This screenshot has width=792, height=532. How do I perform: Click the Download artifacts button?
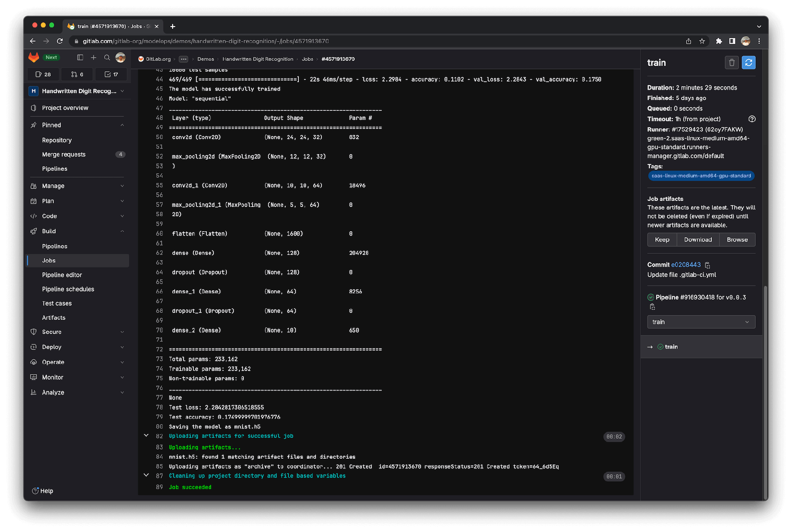[x=698, y=240]
